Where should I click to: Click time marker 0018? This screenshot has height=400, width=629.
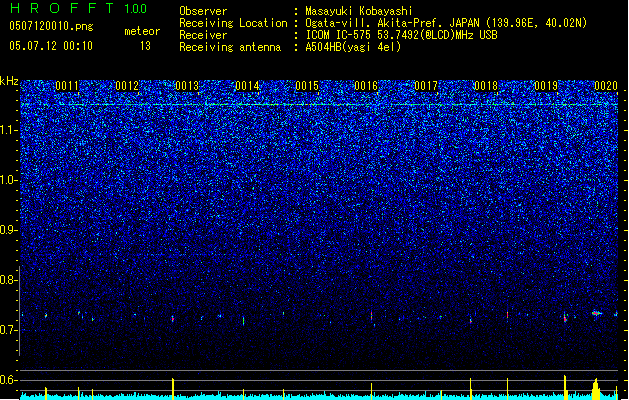486,86
